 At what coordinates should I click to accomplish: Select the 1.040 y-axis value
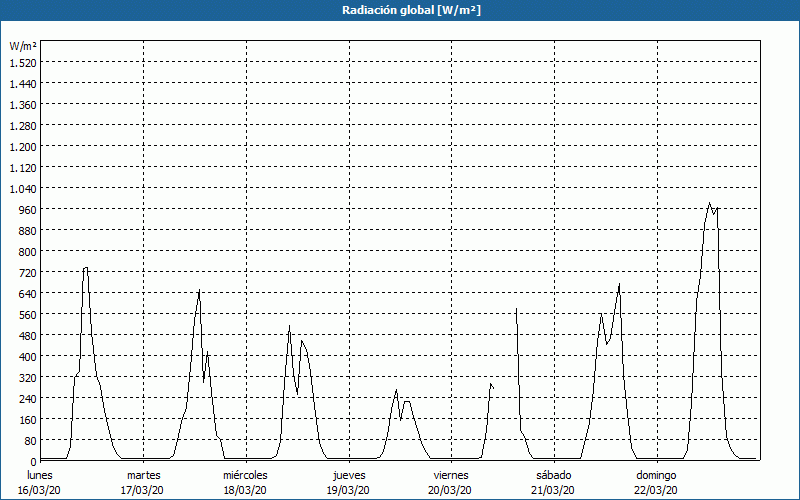23,188
